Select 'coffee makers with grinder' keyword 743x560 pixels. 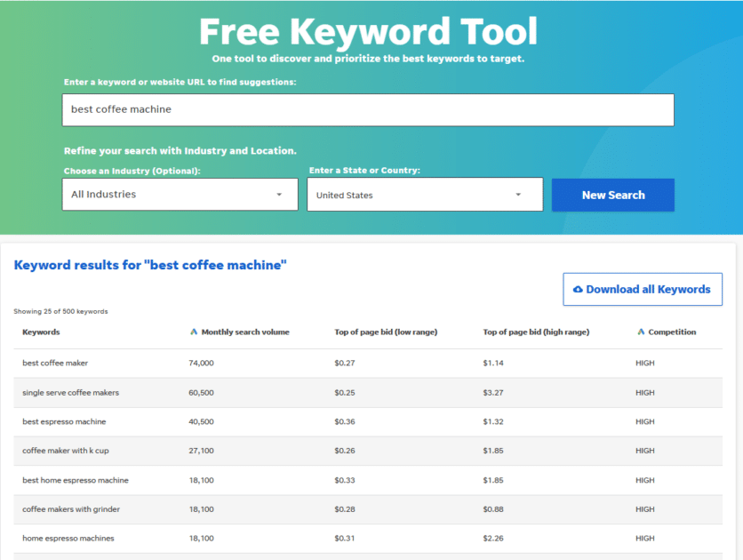pyautogui.click(x=71, y=509)
